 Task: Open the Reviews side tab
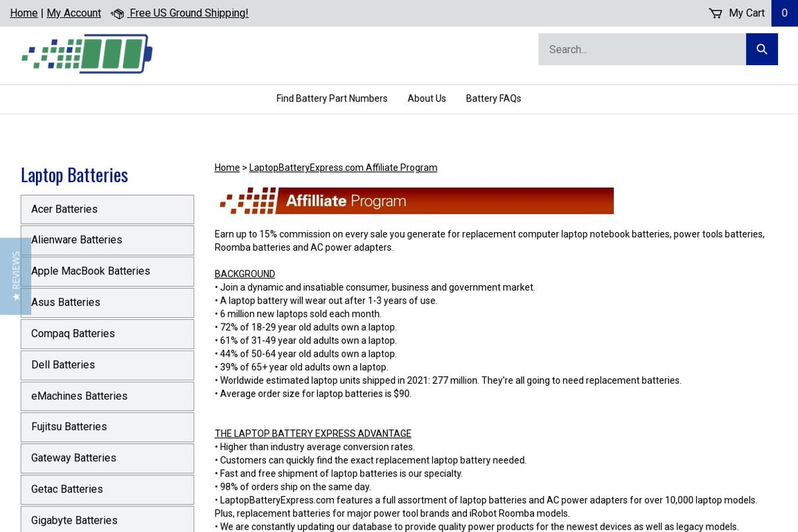(16, 276)
